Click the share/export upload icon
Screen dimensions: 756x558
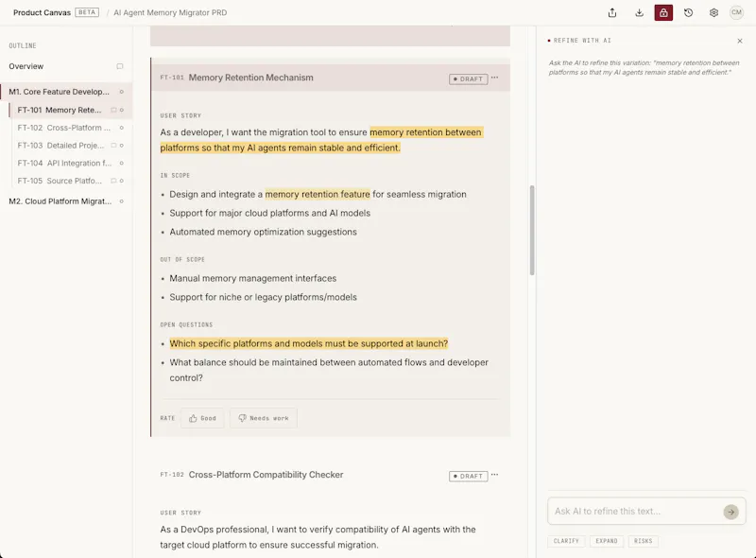612,13
